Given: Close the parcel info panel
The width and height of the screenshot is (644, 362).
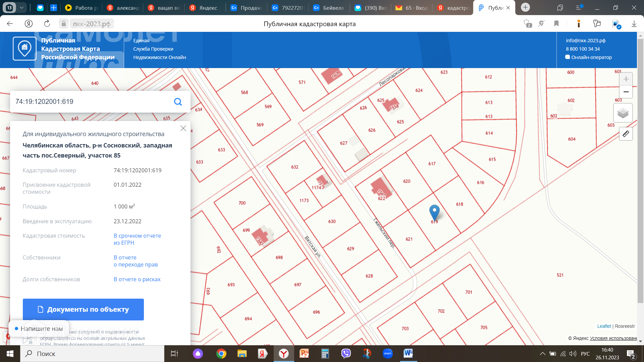Looking at the screenshot, I should coord(183,128).
